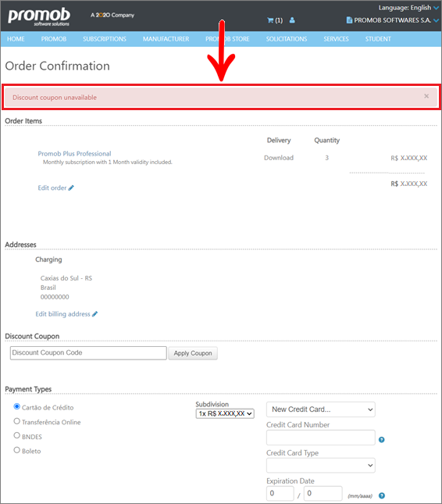Click the Caxias do Sul - RS address line

point(66,278)
